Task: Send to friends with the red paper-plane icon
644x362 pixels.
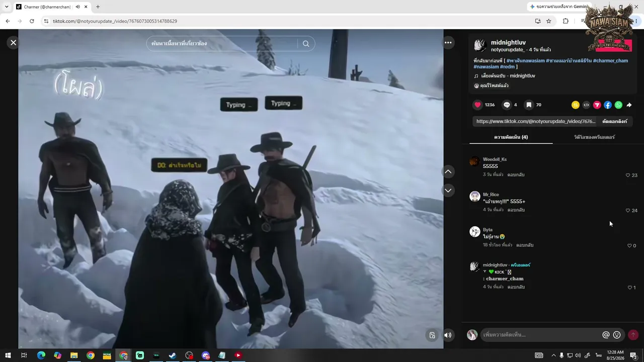Action: pos(597,105)
